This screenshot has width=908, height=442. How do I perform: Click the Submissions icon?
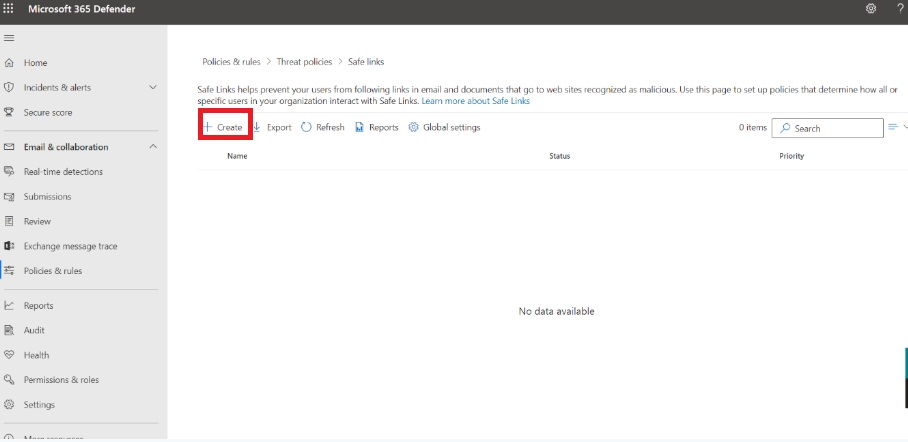[x=9, y=196]
